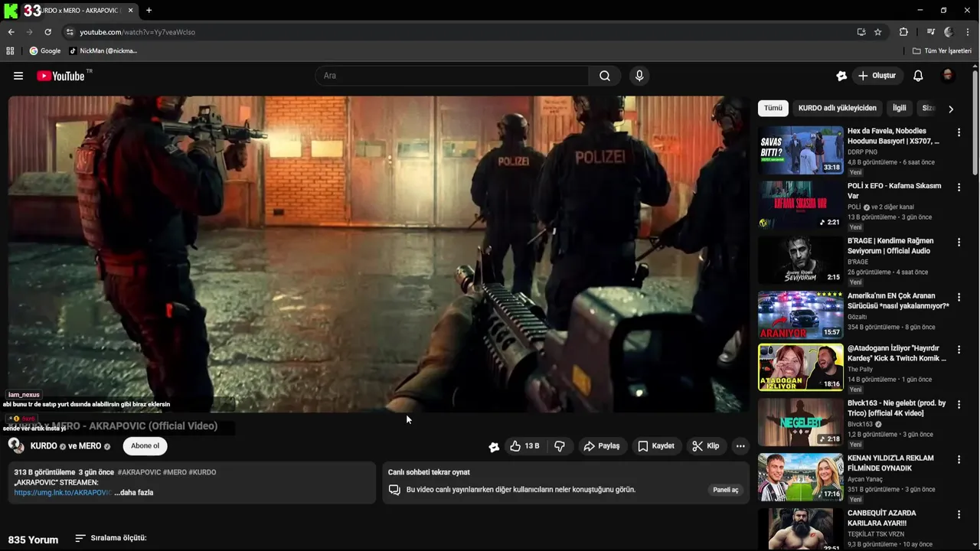Open the umg.lnk.to AKRAPOVIC link

point(63,493)
